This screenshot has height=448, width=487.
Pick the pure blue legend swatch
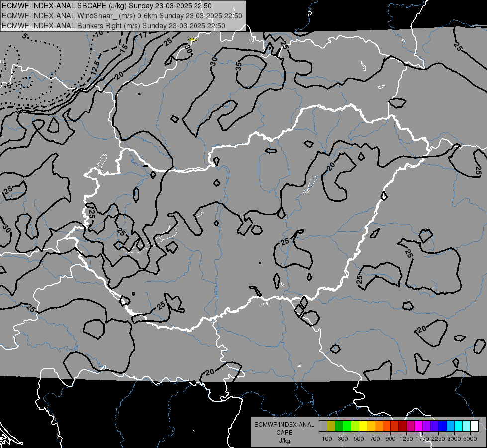pos(443,426)
